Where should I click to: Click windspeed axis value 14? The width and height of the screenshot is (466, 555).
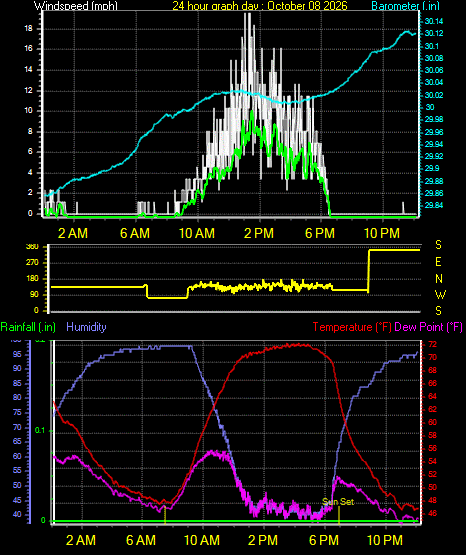pyautogui.click(x=28, y=69)
